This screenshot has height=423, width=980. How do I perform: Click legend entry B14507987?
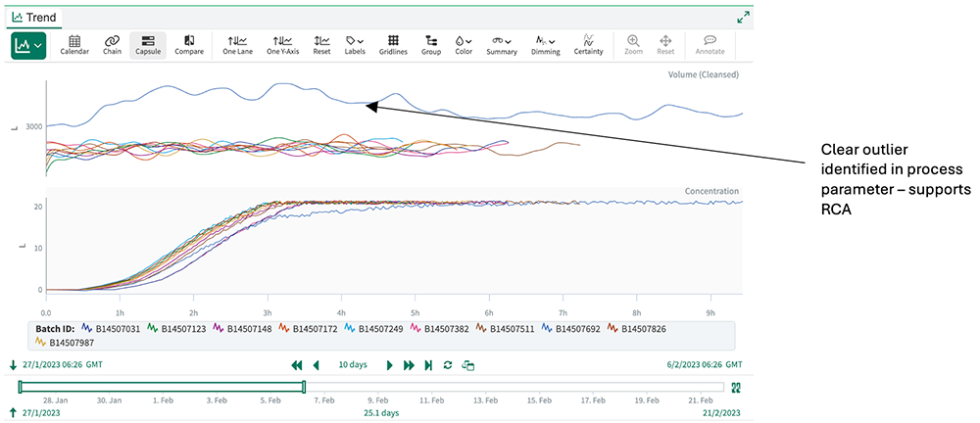[x=64, y=342]
